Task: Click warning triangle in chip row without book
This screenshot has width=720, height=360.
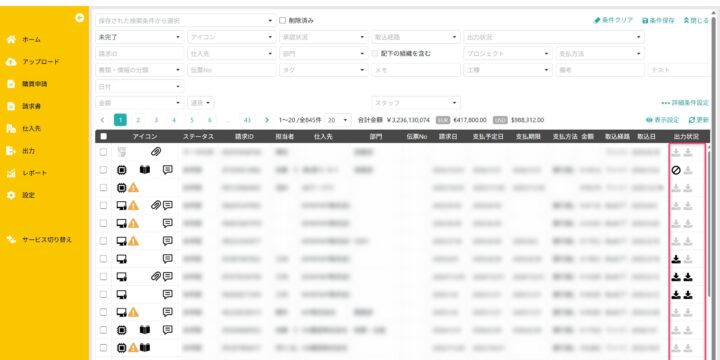Action: pyautogui.click(x=133, y=187)
